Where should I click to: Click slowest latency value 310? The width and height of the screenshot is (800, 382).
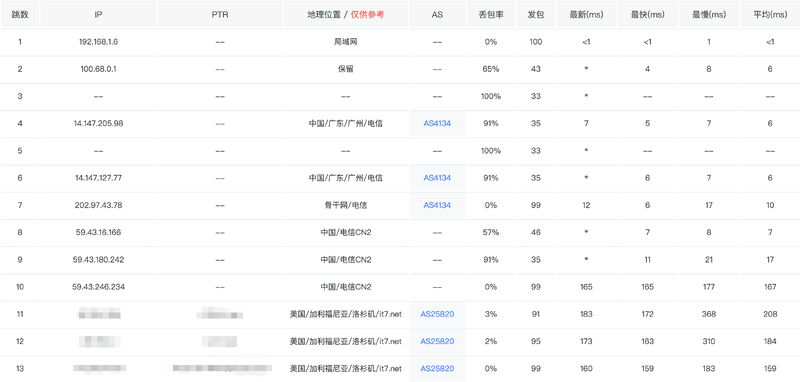coord(709,341)
